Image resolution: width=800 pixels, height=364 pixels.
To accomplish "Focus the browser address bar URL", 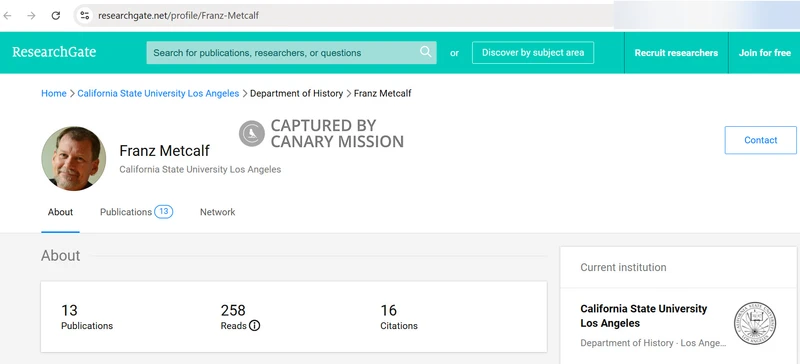I will [x=179, y=16].
